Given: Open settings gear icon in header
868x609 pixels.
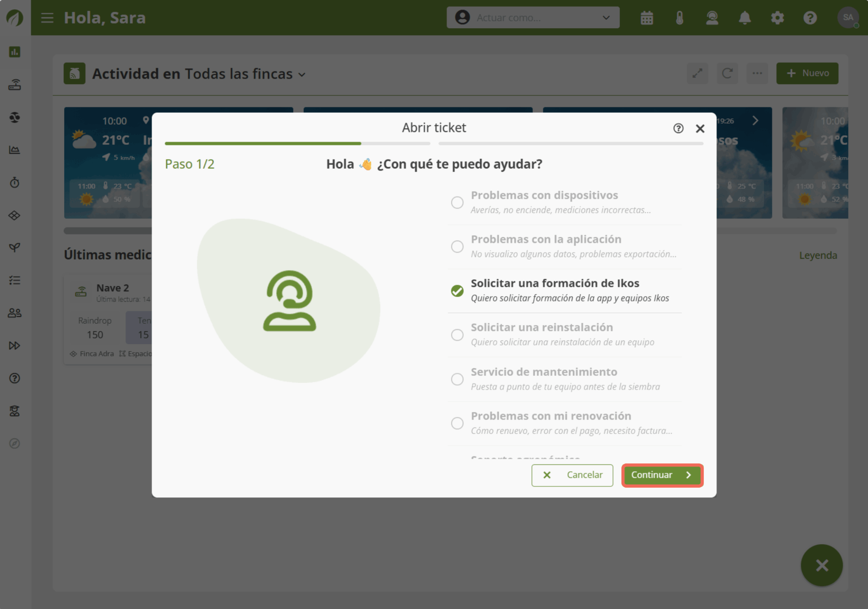Looking at the screenshot, I should [777, 18].
